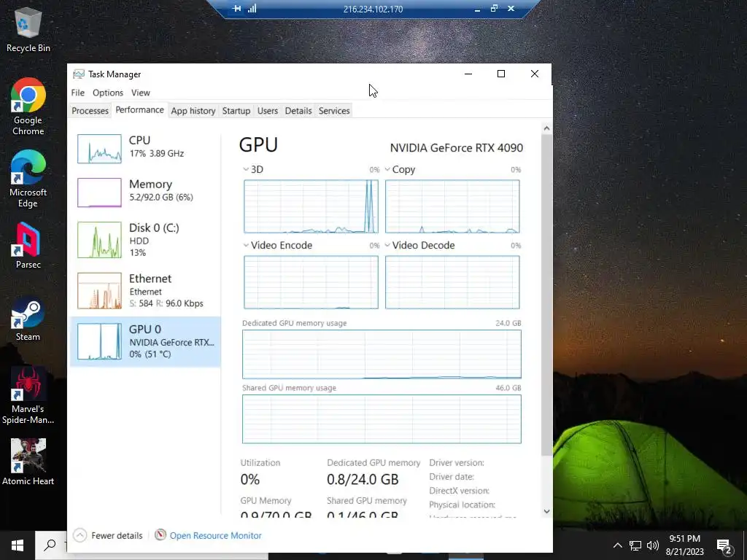This screenshot has width=747, height=560.
Task: Open taskbar search magnifier
Action: pyautogui.click(x=50, y=545)
